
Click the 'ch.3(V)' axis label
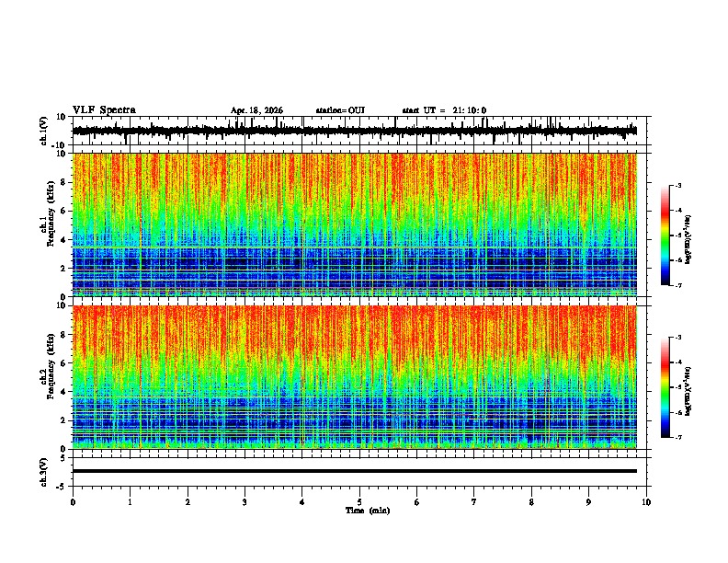click(43, 472)
